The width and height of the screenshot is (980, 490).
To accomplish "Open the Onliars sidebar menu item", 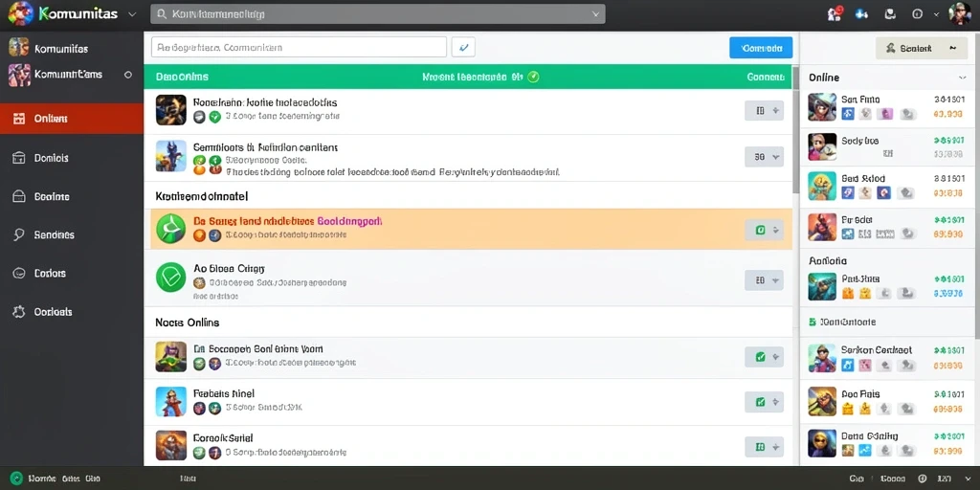I will coord(71,119).
